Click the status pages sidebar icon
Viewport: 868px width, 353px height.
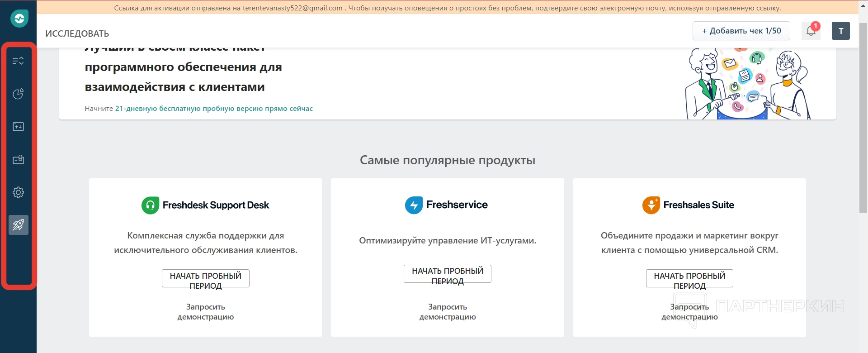coord(18,127)
